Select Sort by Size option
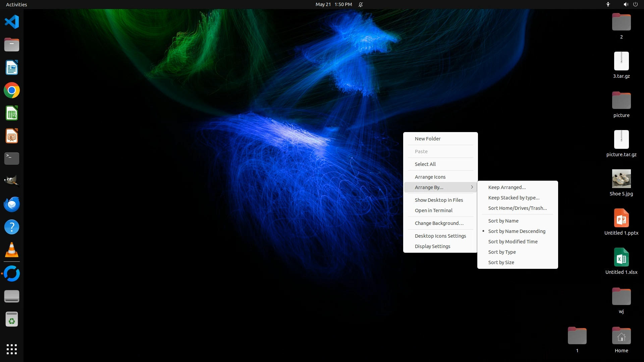The image size is (644, 362). click(501, 262)
